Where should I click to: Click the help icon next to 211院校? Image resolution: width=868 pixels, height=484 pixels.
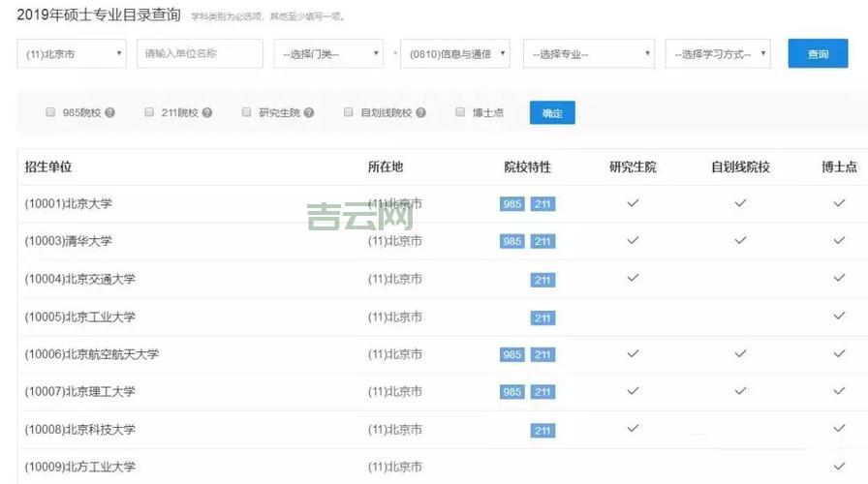[x=207, y=113]
